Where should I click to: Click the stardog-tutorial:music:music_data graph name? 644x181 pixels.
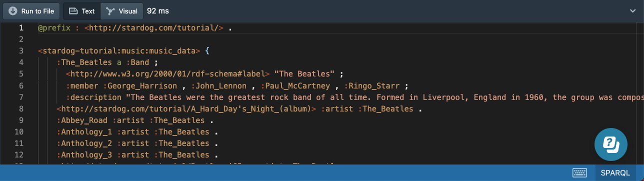[x=119, y=51]
